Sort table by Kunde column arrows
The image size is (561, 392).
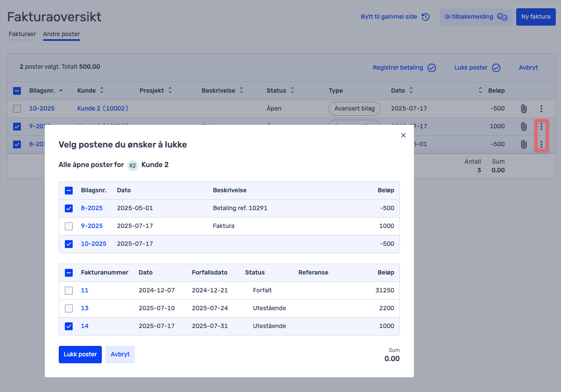102,90
